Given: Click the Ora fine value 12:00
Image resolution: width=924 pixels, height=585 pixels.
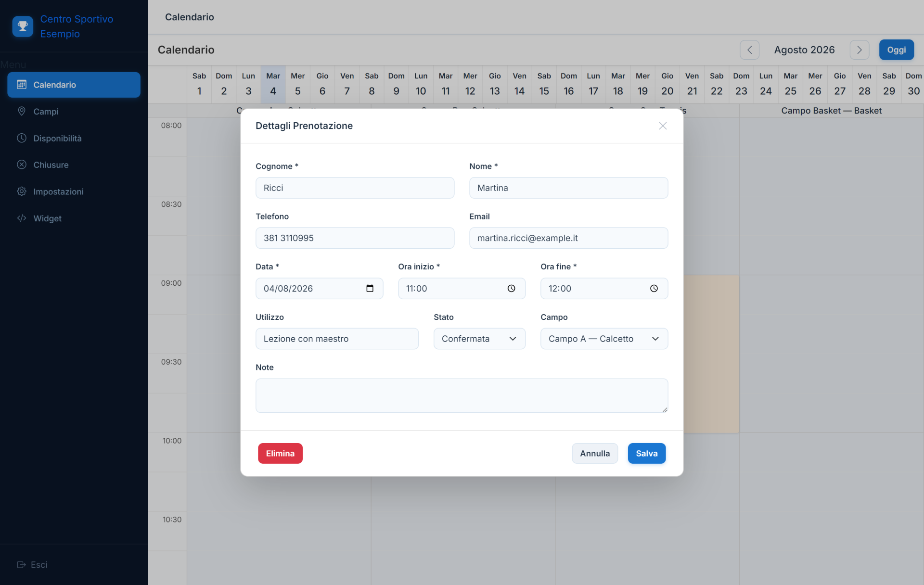Looking at the screenshot, I should [x=560, y=288].
